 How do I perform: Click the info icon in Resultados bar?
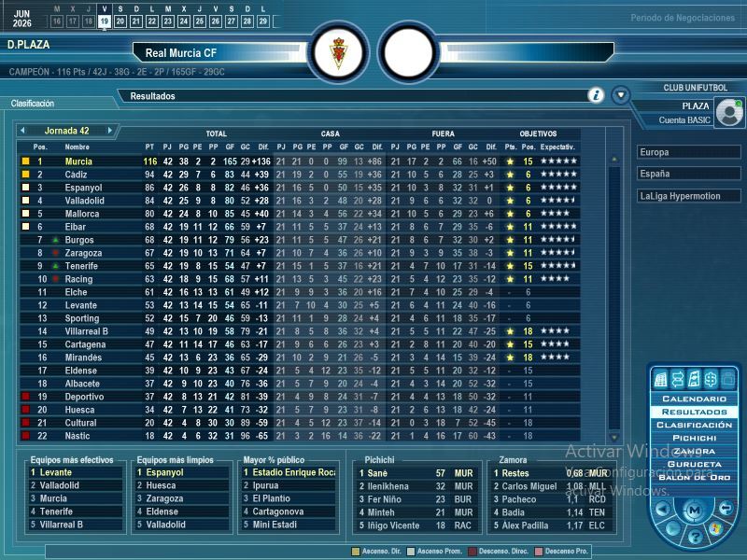click(x=596, y=95)
